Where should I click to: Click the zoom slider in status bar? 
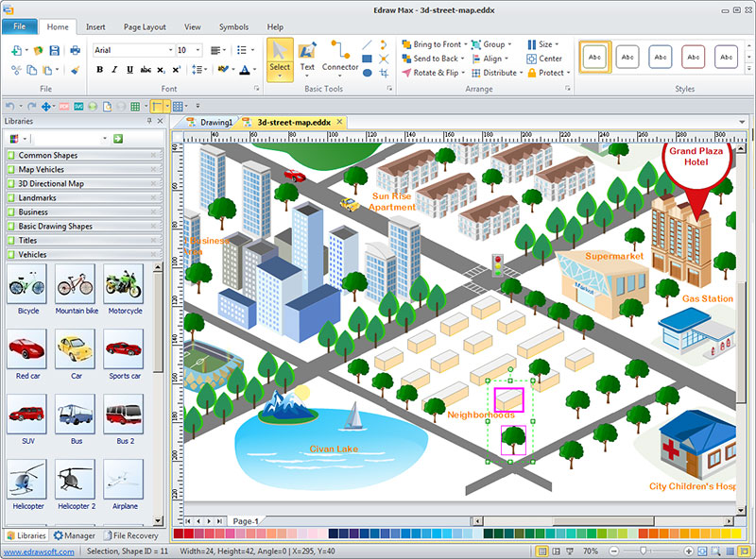[644, 551]
